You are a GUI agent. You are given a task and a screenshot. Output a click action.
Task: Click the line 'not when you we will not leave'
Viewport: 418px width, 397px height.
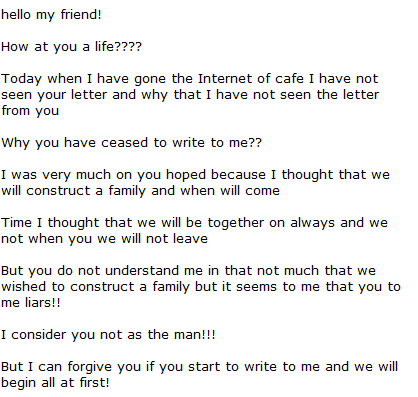pos(104,239)
